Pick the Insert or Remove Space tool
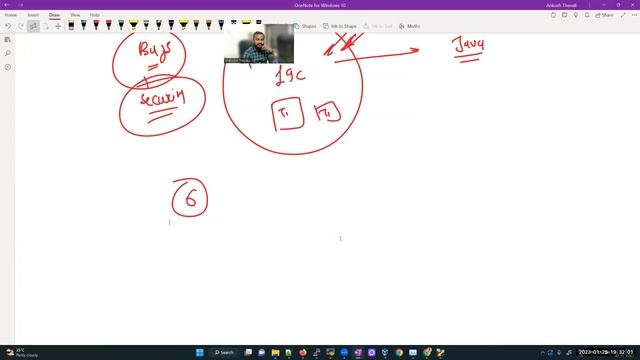The height and width of the screenshot is (360, 640). pyautogui.click(x=58, y=26)
